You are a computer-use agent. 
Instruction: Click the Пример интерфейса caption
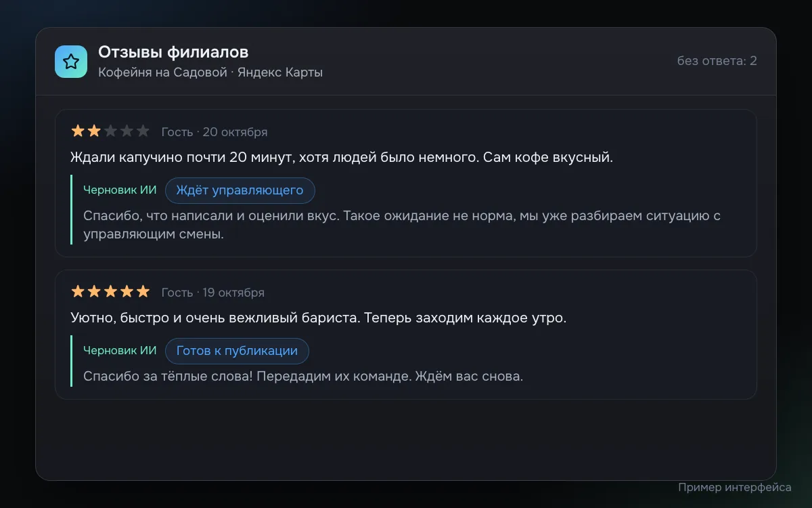tap(735, 488)
